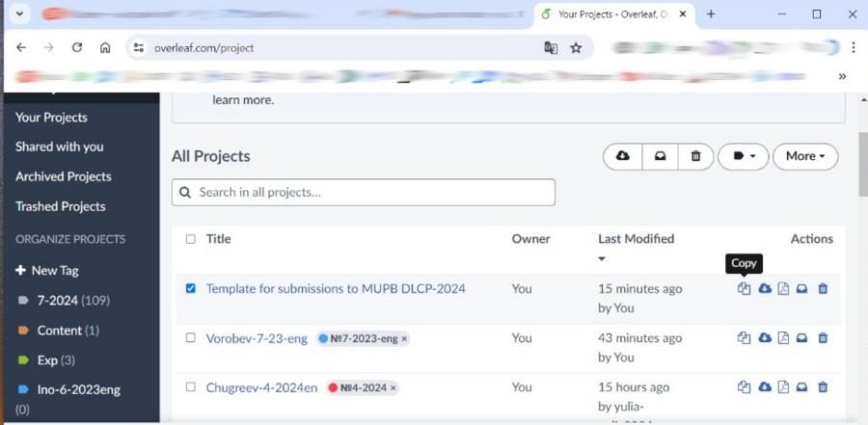This screenshot has height=425, width=868.
Task: Sort projects by Title column
Action: point(219,239)
